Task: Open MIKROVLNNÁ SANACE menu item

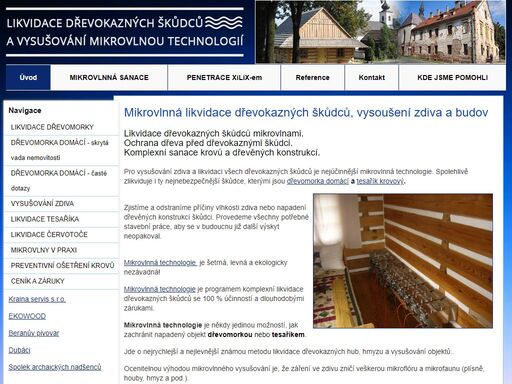Action: point(109,77)
